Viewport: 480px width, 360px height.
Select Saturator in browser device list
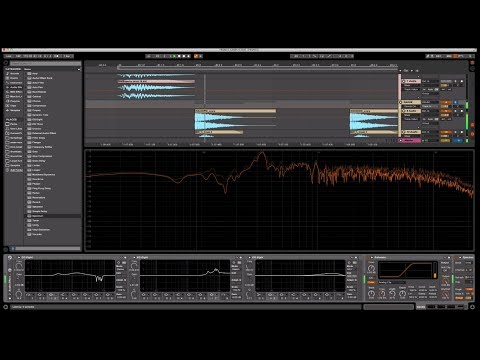pyautogui.click(x=38, y=207)
